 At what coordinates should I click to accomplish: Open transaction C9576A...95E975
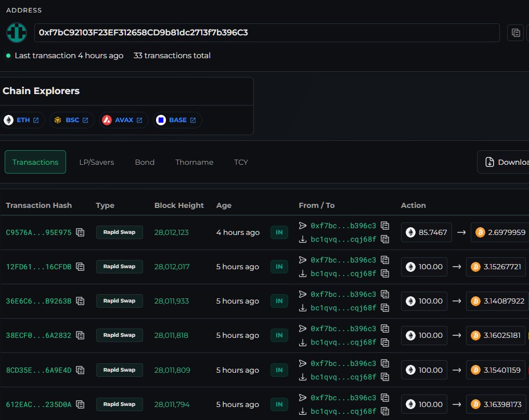[x=39, y=232]
